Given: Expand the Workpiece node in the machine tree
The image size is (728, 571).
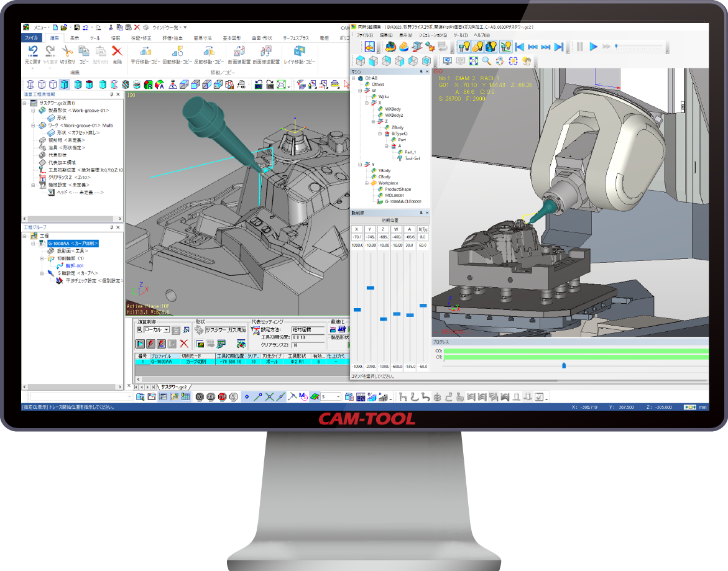Looking at the screenshot, I should tap(367, 183).
